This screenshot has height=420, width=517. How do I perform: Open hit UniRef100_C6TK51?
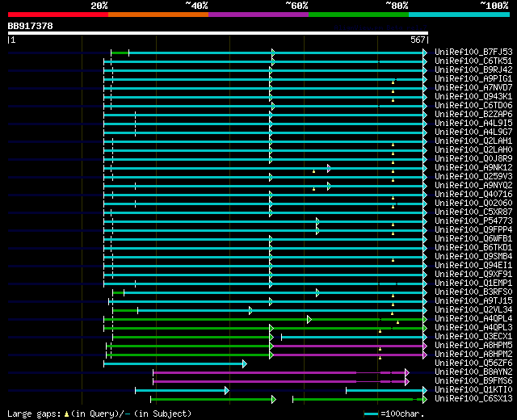pyautogui.click(x=473, y=61)
